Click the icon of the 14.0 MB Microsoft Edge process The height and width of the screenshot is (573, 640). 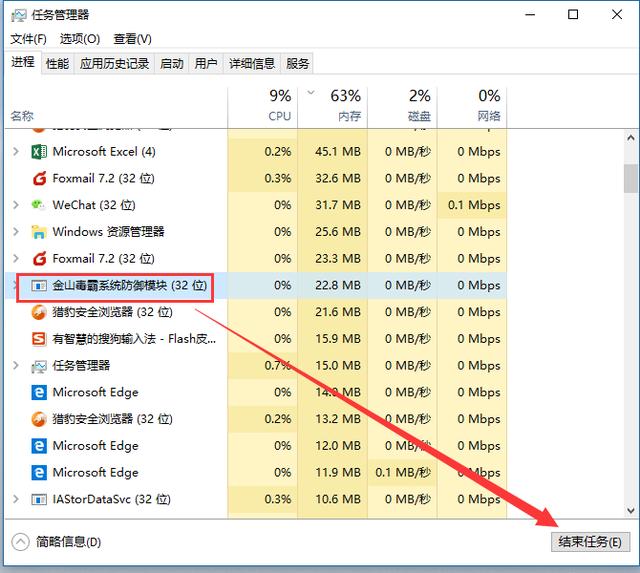tap(39, 392)
